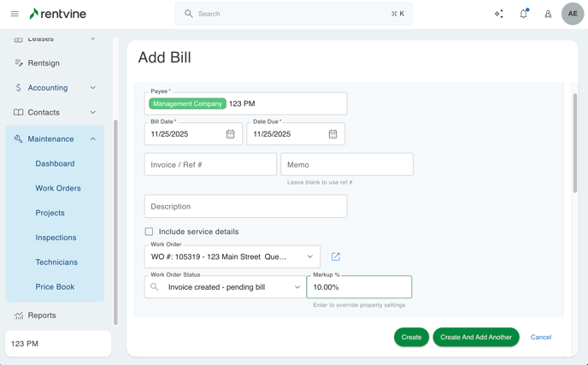Expand the Work Order dropdown
Image resolution: width=588 pixels, height=365 pixels.
pyautogui.click(x=309, y=256)
